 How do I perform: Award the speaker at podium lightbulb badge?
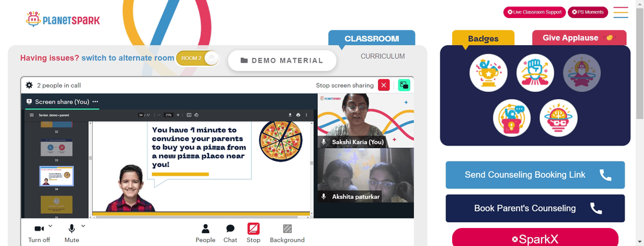512,118
